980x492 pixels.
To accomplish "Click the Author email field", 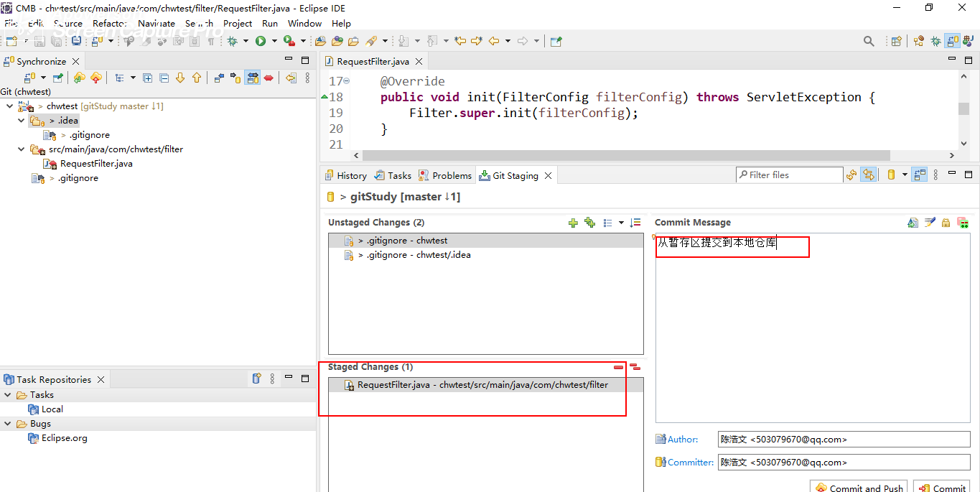I will coord(844,440).
